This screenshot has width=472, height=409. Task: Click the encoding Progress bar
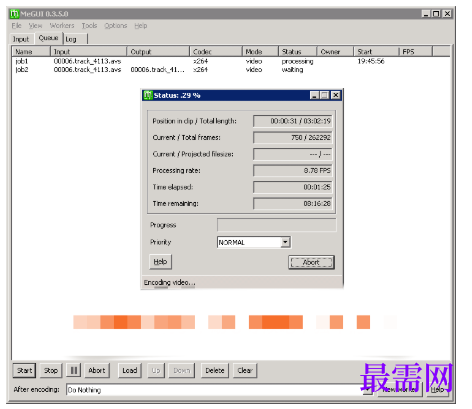[x=277, y=225]
